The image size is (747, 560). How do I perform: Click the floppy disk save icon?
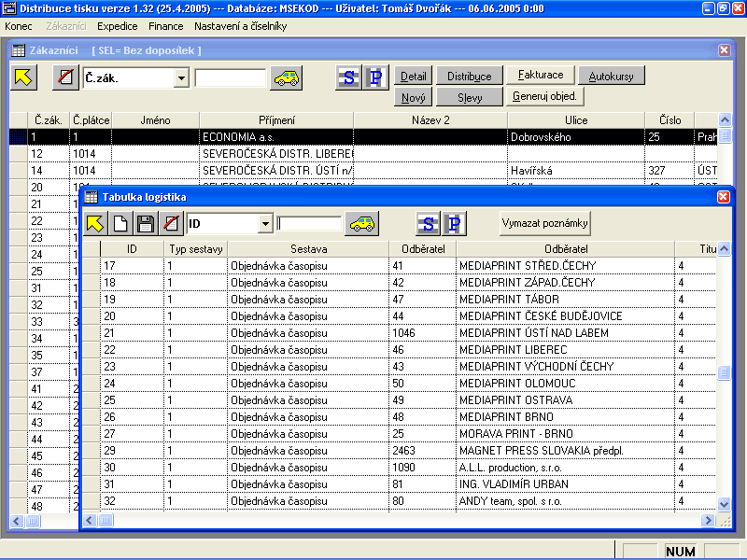pyautogui.click(x=145, y=224)
